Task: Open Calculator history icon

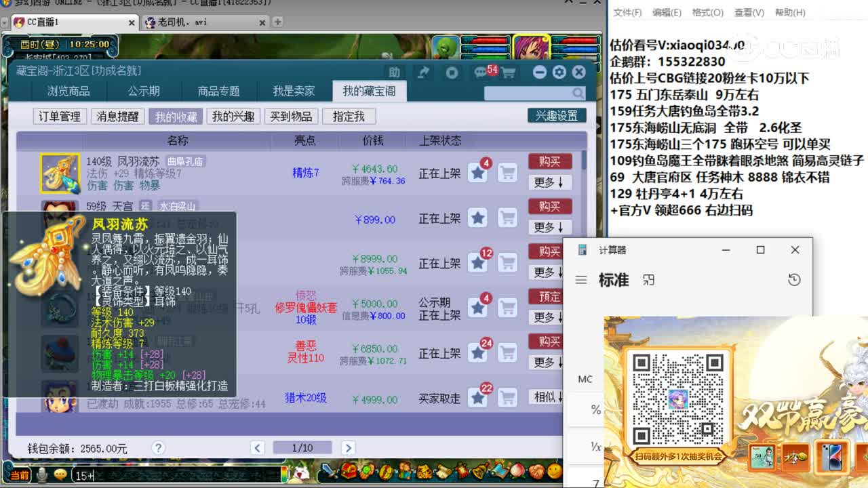Action: (x=794, y=280)
